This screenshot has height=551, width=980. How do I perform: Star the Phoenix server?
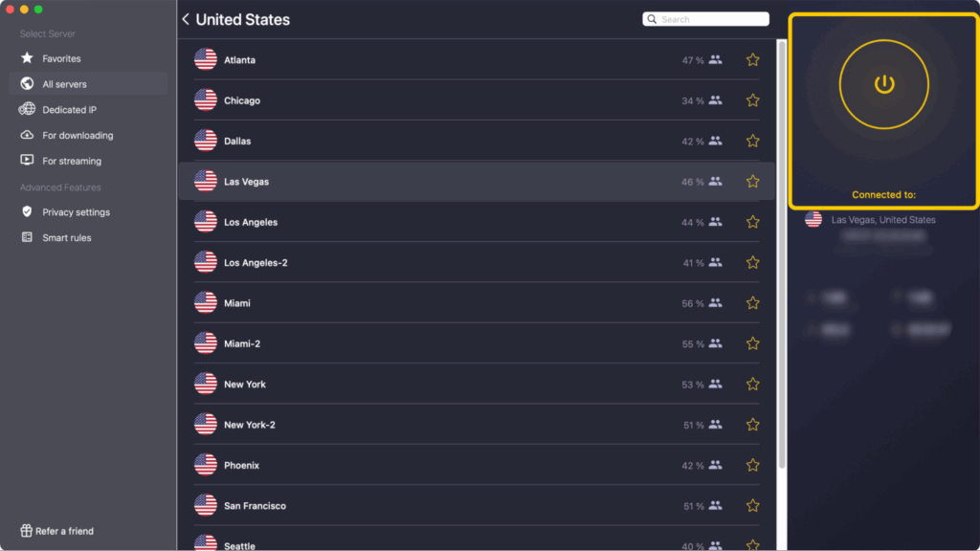click(x=753, y=465)
